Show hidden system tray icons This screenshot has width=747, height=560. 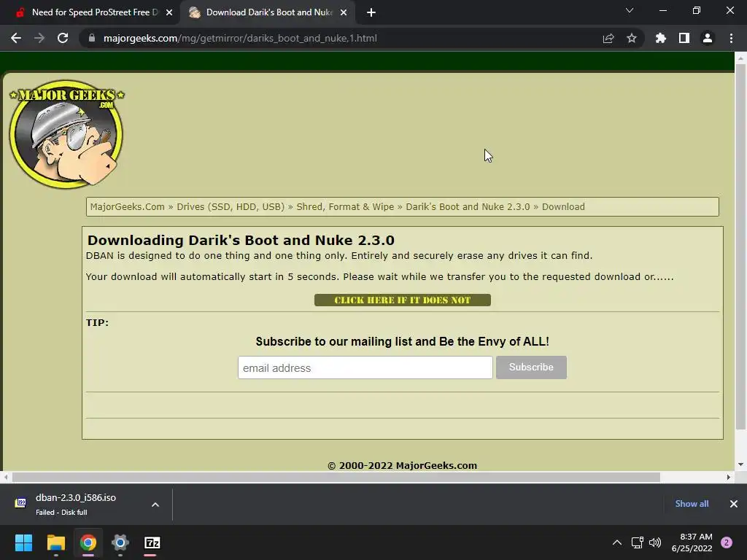(617, 542)
